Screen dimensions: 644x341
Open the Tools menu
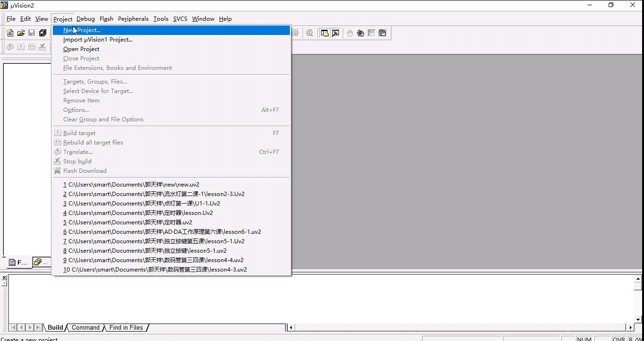point(161,19)
